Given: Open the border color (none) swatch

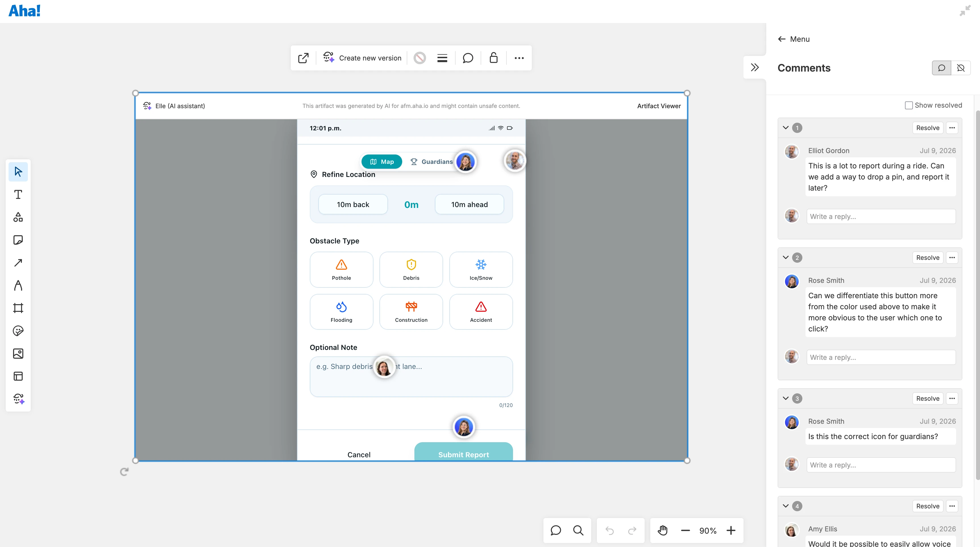Looking at the screenshot, I should (420, 58).
